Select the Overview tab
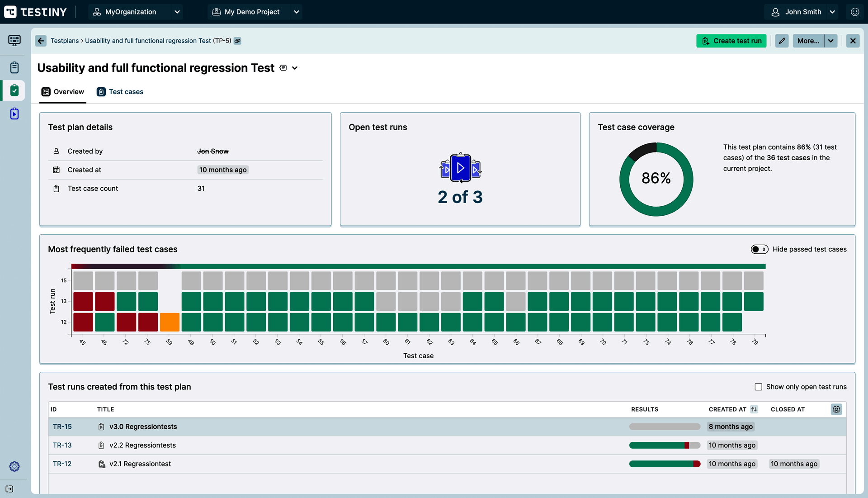This screenshot has width=868, height=498. [x=63, y=92]
